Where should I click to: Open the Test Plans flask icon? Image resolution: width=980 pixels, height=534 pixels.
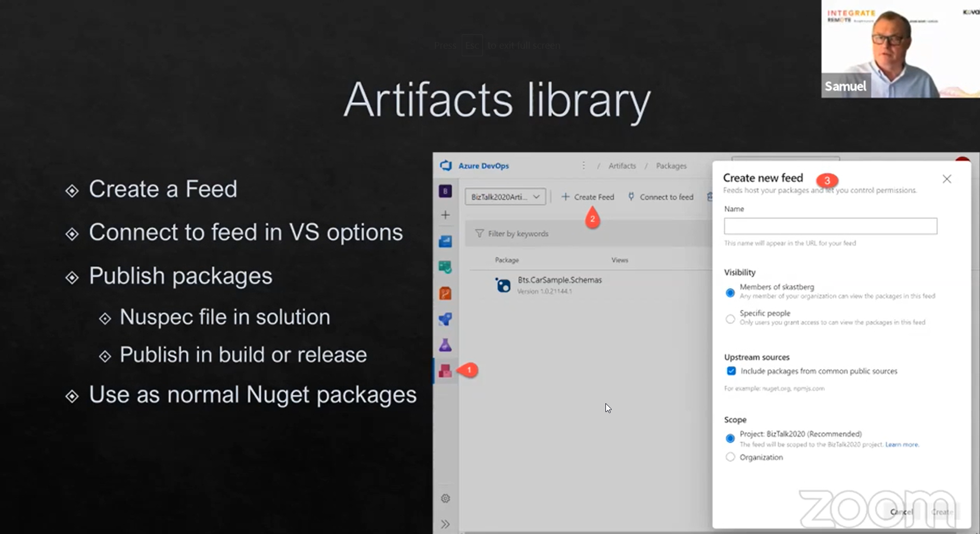tap(445, 345)
